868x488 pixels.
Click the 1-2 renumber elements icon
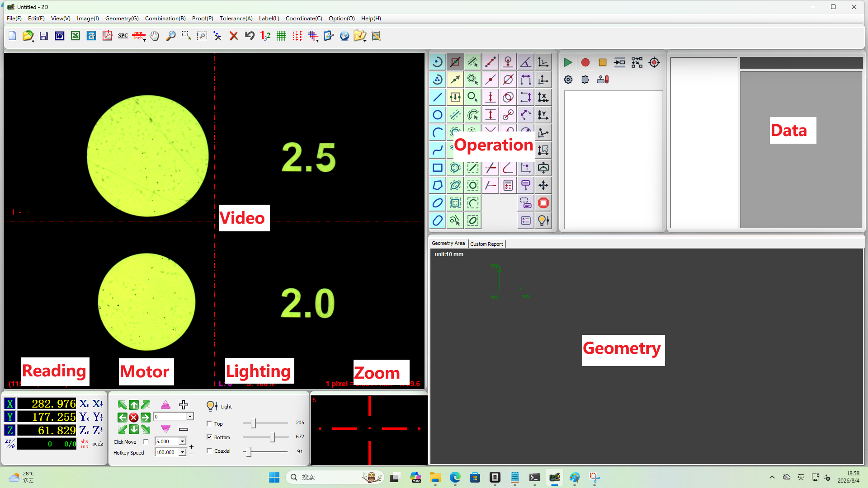[265, 36]
